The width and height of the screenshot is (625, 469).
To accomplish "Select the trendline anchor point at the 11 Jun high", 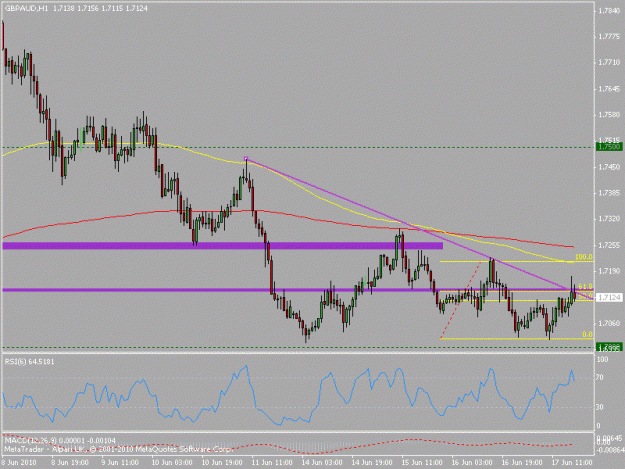I will pos(246,159).
